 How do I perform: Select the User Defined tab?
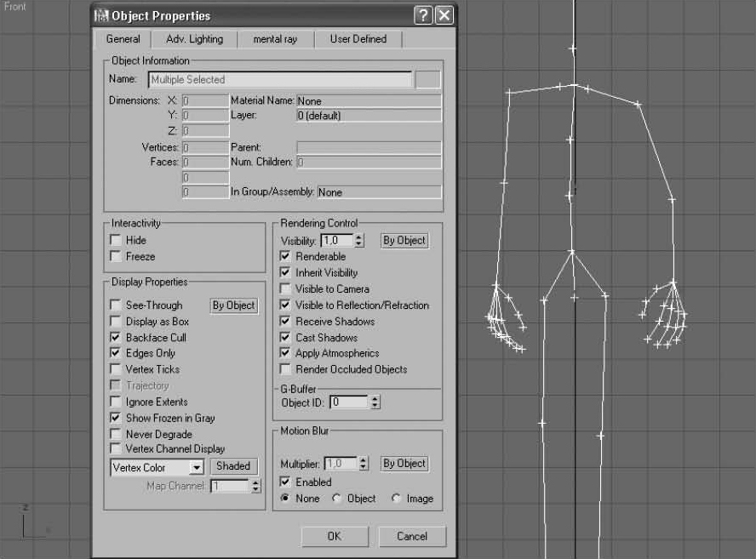(x=358, y=39)
